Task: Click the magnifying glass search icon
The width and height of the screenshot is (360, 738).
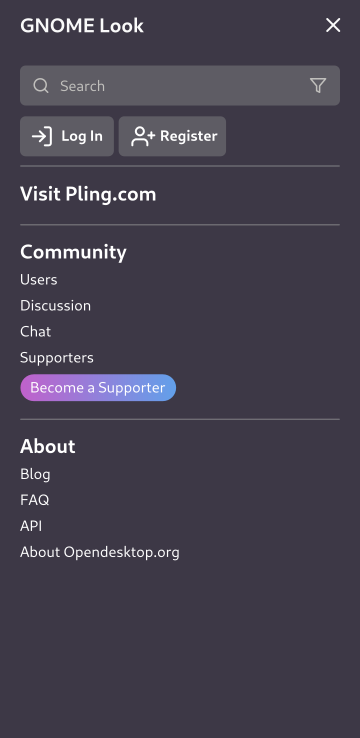Action: click(41, 86)
